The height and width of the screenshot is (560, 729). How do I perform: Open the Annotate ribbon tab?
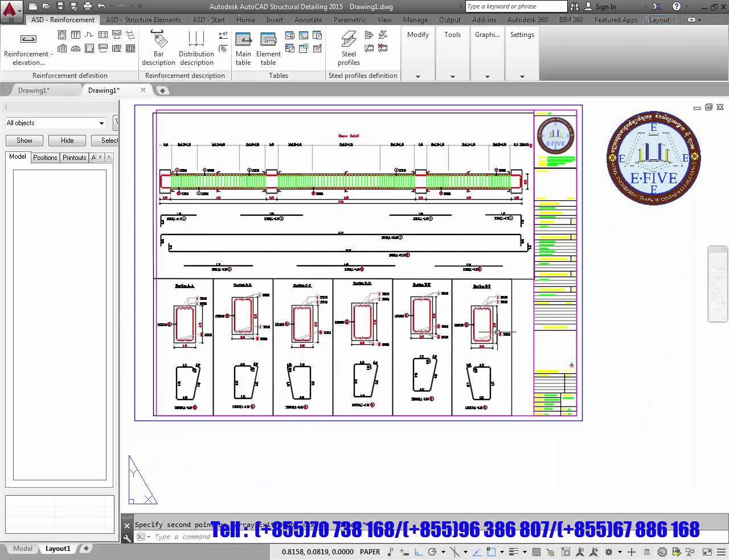tap(308, 19)
